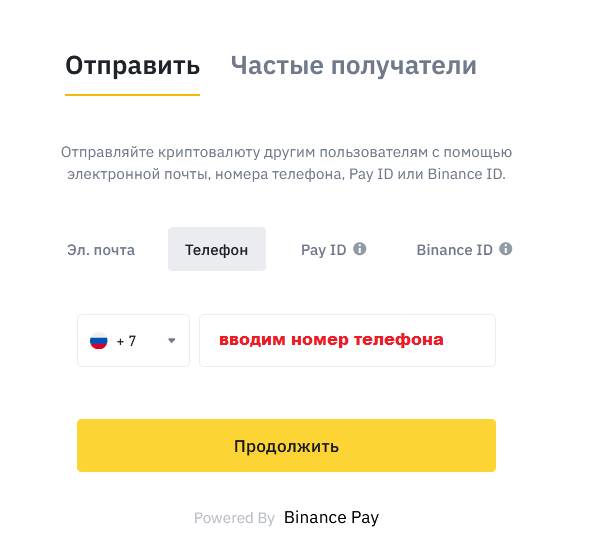Open the Частые получатели tab

click(x=353, y=66)
